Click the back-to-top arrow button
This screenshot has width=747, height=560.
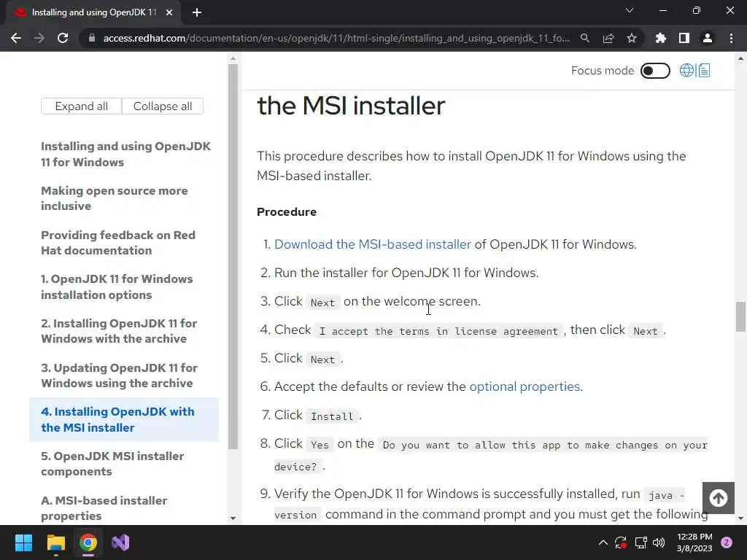click(719, 498)
